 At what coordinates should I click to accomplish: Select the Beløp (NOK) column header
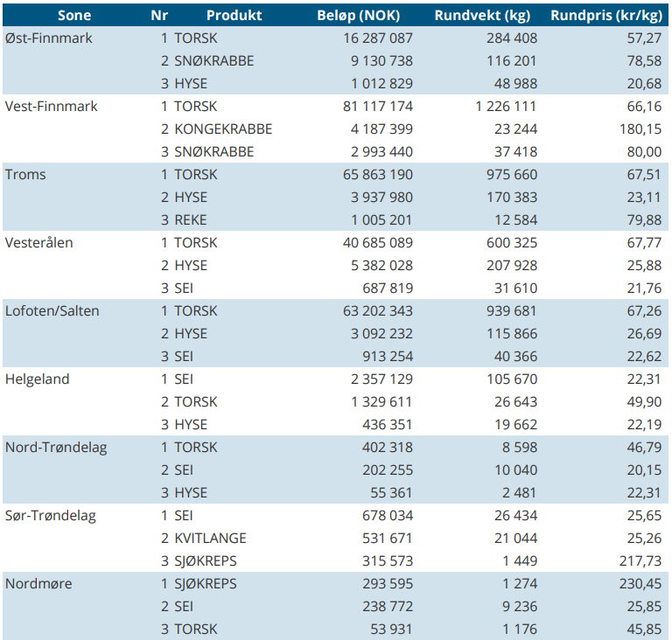pos(364,15)
